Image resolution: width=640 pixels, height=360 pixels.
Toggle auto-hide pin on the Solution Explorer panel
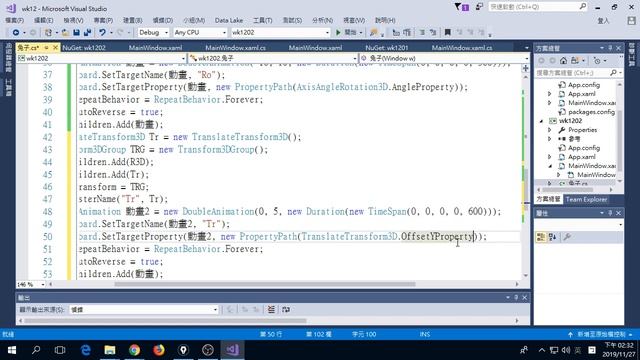610,48
